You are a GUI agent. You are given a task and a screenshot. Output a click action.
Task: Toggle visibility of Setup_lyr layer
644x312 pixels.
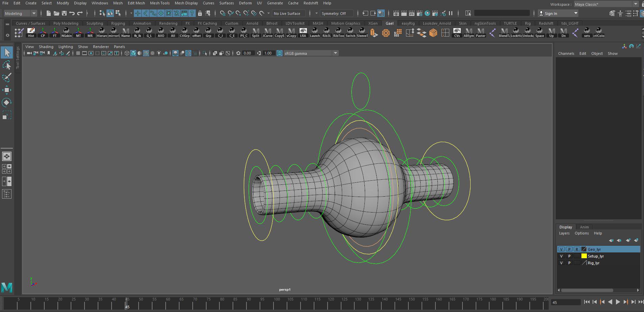(x=562, y=256)
